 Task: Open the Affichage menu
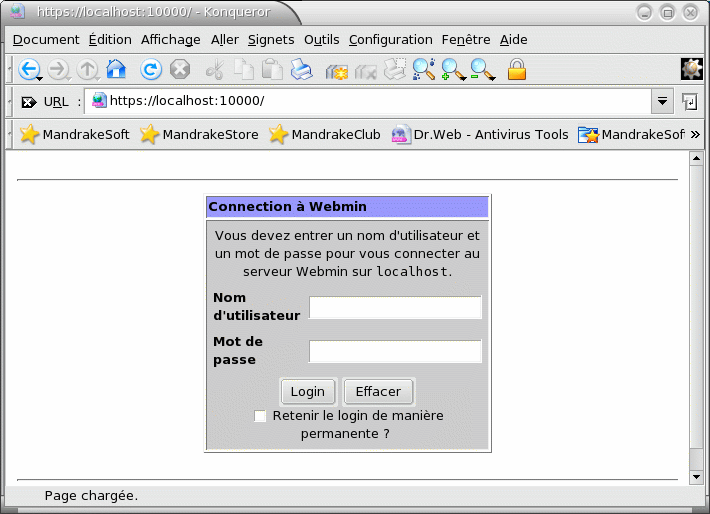tap(171, 40)
